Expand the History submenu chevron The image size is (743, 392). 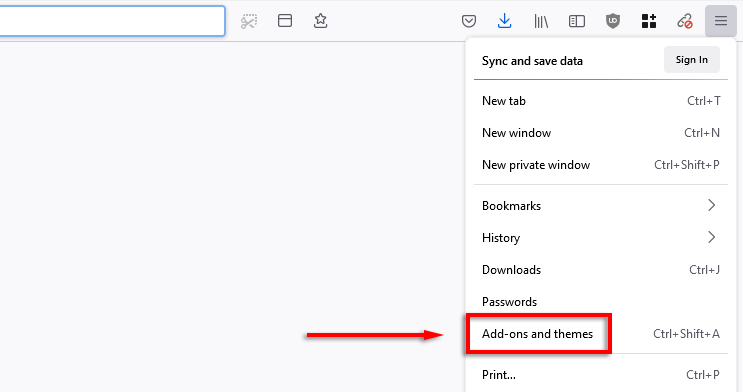coord(711,237)
